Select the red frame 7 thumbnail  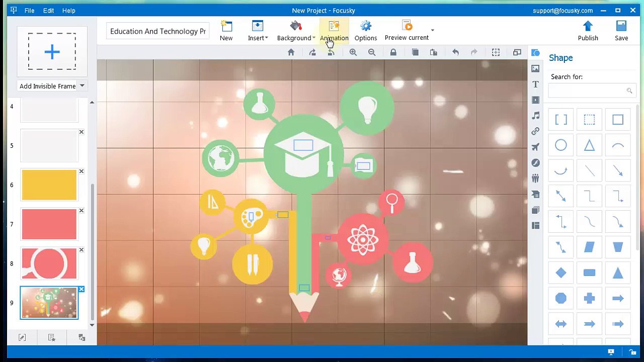(x=49, y=224)
